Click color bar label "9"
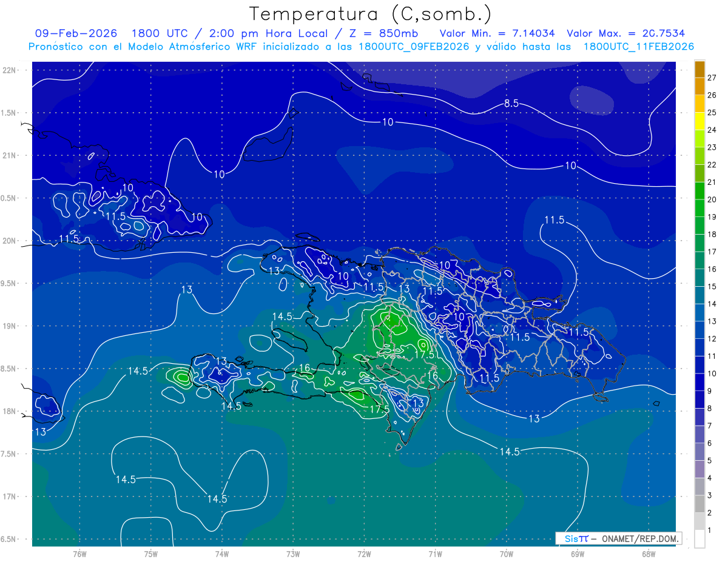728x562 pixels. tap(710, 391)
